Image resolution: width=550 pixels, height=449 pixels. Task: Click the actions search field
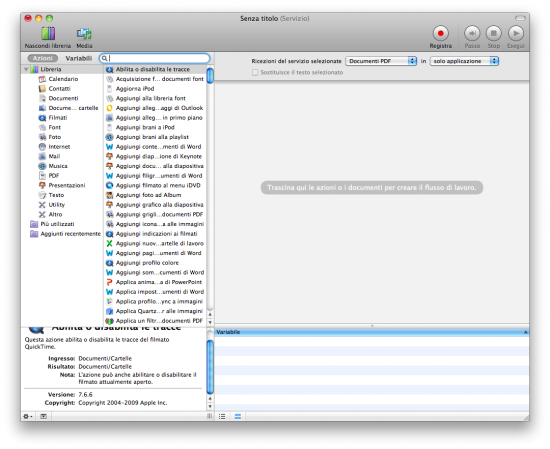[x=155, y=58]
